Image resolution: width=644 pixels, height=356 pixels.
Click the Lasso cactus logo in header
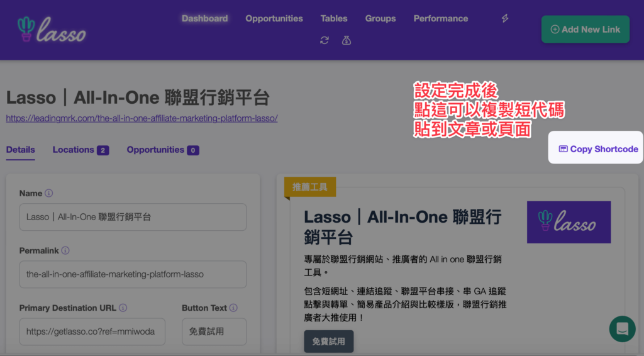pyautogui.click(x=52, y=30)
